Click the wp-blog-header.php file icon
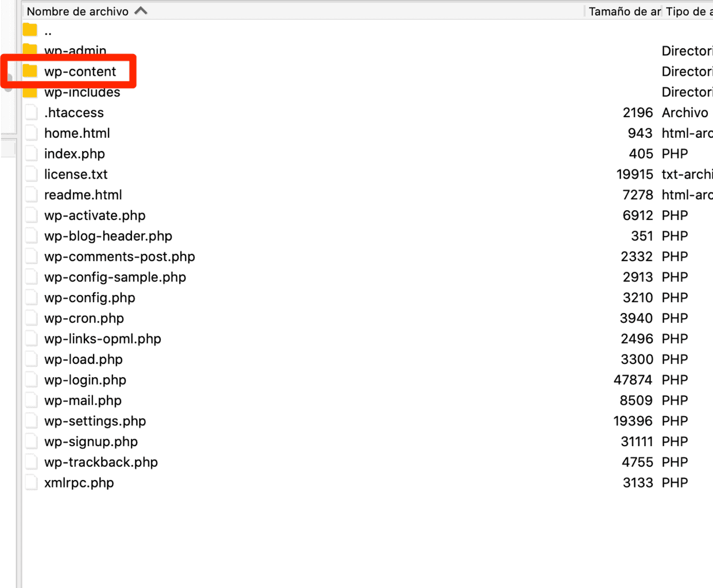The height and width of the screenshot is (588, 713). pos(32,236)
